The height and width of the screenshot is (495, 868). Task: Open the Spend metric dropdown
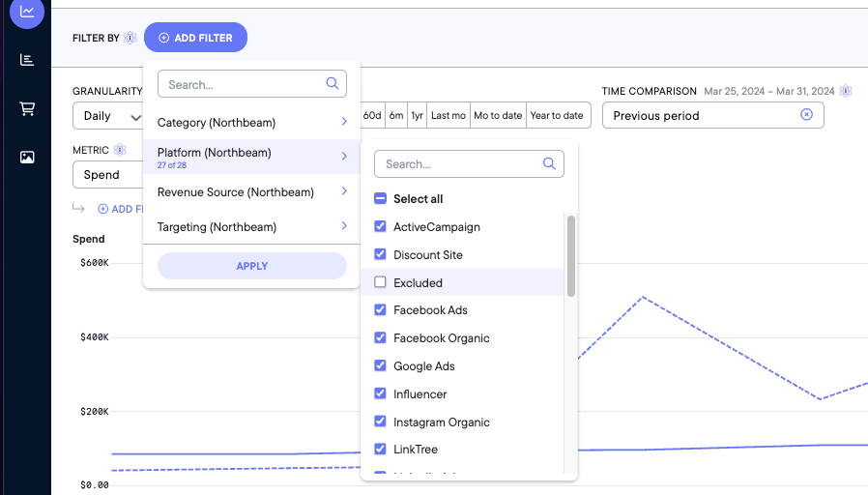pos(108,174)
